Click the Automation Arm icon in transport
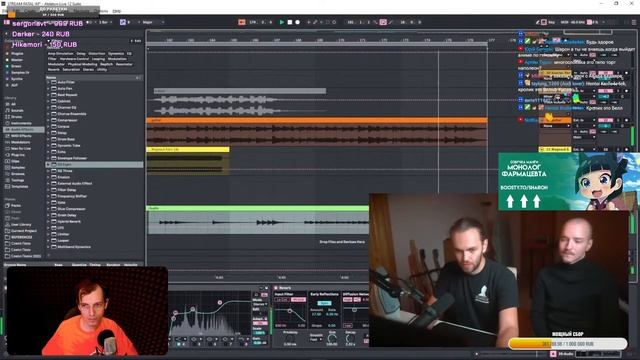 pos(315,22)
